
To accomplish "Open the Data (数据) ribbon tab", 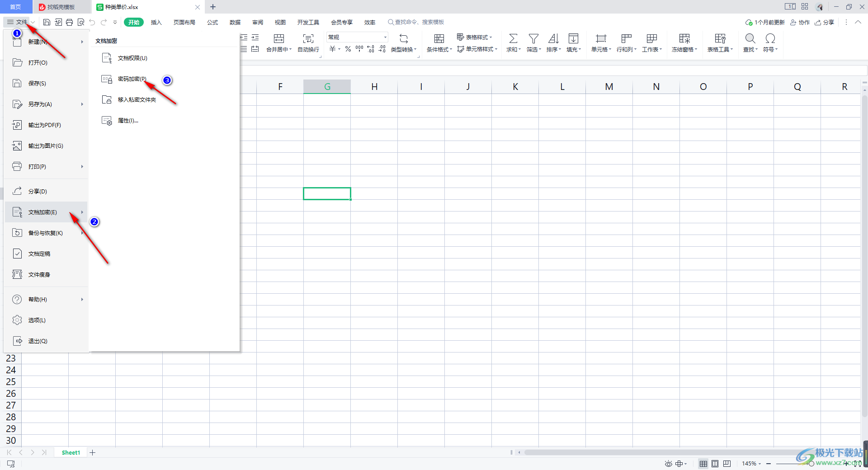I will (x=235, y=22).
